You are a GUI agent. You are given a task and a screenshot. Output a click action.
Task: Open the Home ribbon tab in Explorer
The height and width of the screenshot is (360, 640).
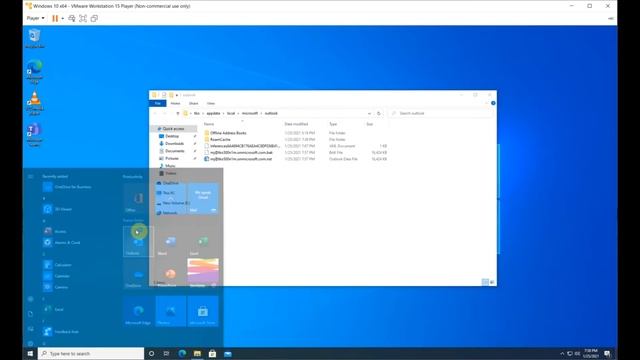point(176,104)
